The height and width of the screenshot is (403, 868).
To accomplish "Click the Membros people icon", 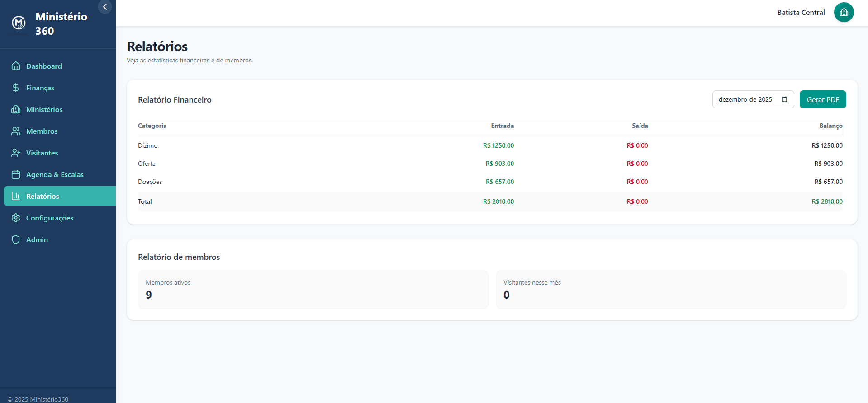I will tap(16, 131).
